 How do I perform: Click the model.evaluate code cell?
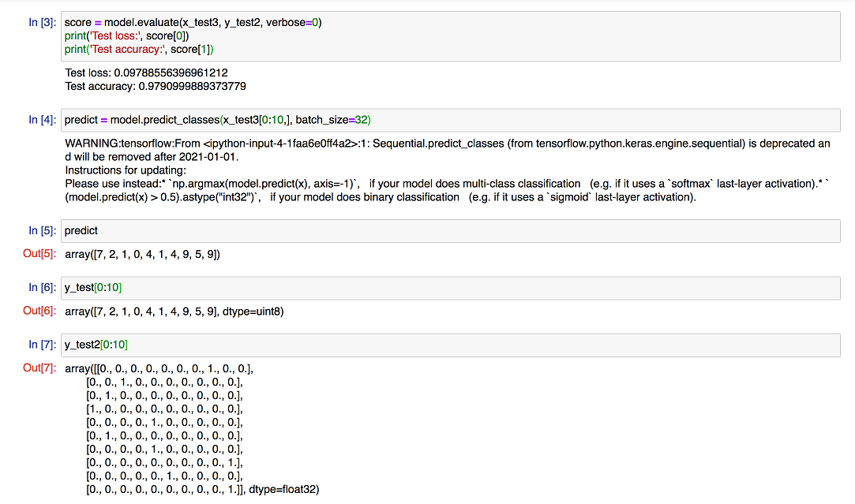click(x=450, y=36)
